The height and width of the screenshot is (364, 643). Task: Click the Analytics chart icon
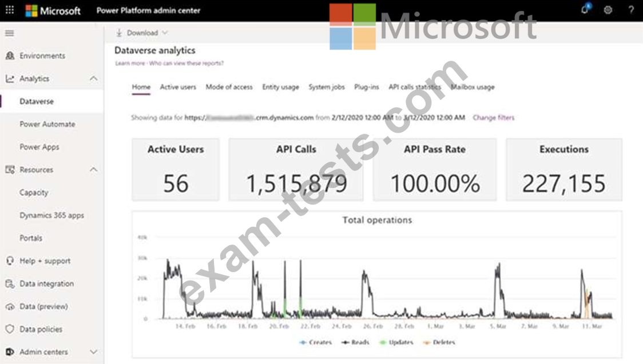[x=10, y=79]
